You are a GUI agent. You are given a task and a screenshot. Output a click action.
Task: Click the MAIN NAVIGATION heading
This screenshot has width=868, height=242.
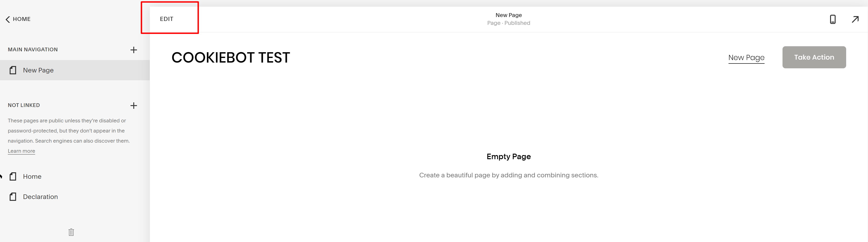(x=33, y=49)
